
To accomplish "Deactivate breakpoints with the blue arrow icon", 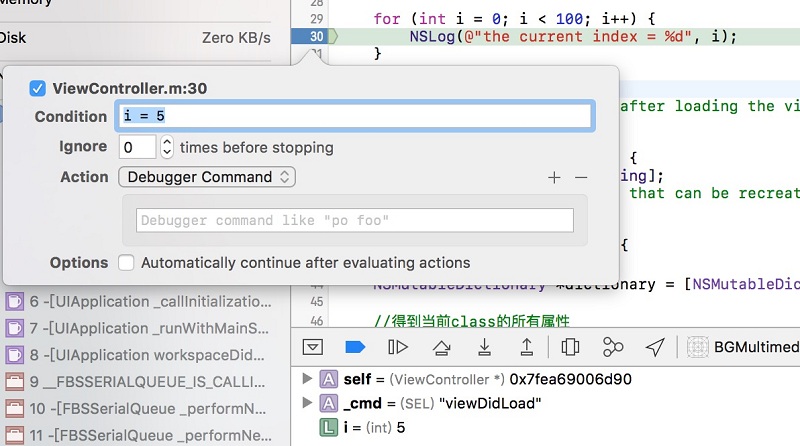I will [x=355, y=347].
